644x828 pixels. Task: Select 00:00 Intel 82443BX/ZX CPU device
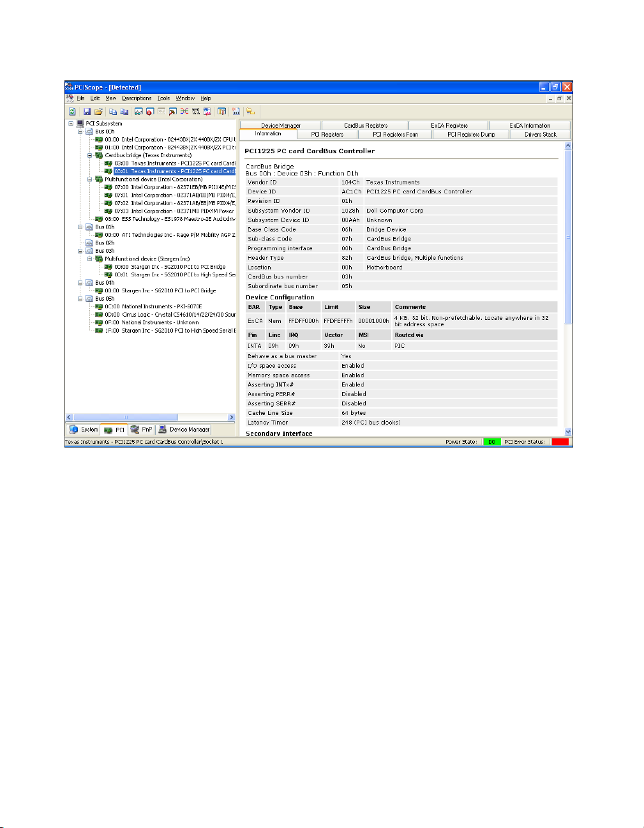point(170,140)
